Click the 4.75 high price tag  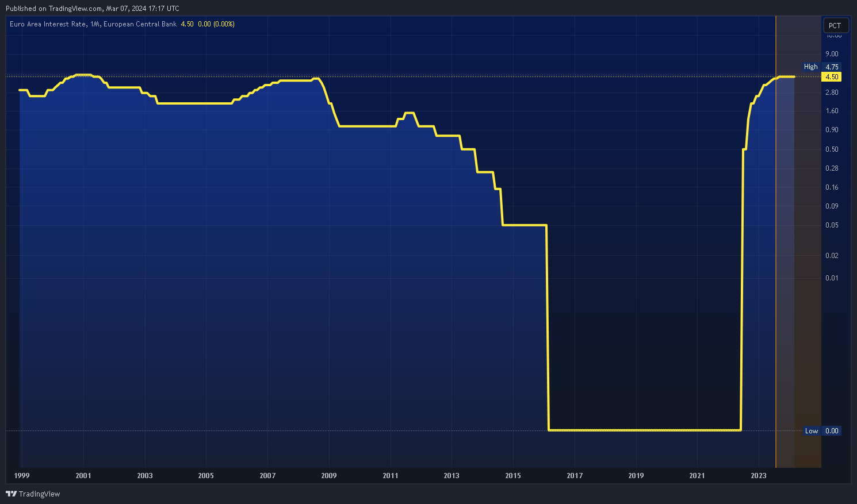point(832,67)
